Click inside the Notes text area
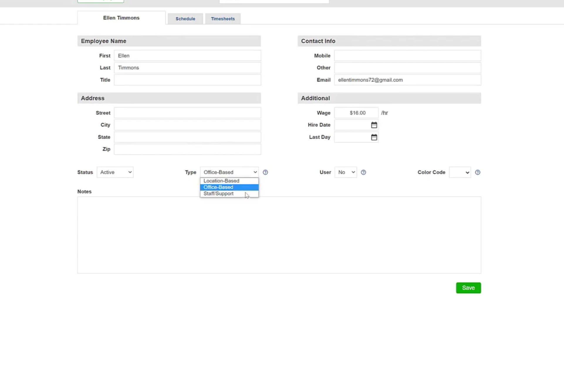564x392 pixels. (279, 235)
